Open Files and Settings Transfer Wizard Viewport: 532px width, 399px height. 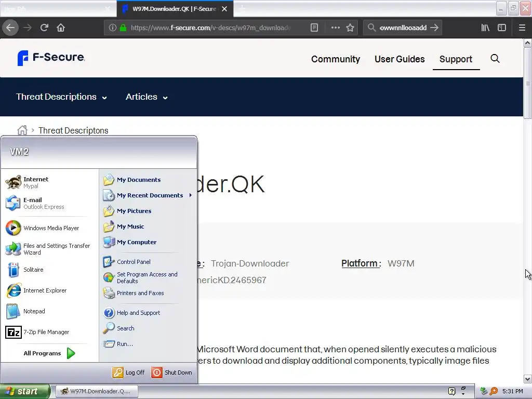click(x=48, y=249)
